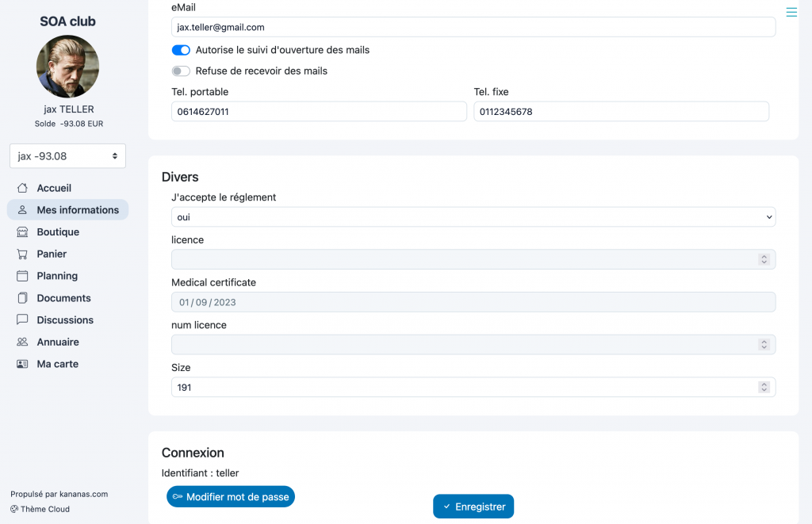
Task: Enable Refuse de recevoir des mails toggle
Action: click(181, 71)
